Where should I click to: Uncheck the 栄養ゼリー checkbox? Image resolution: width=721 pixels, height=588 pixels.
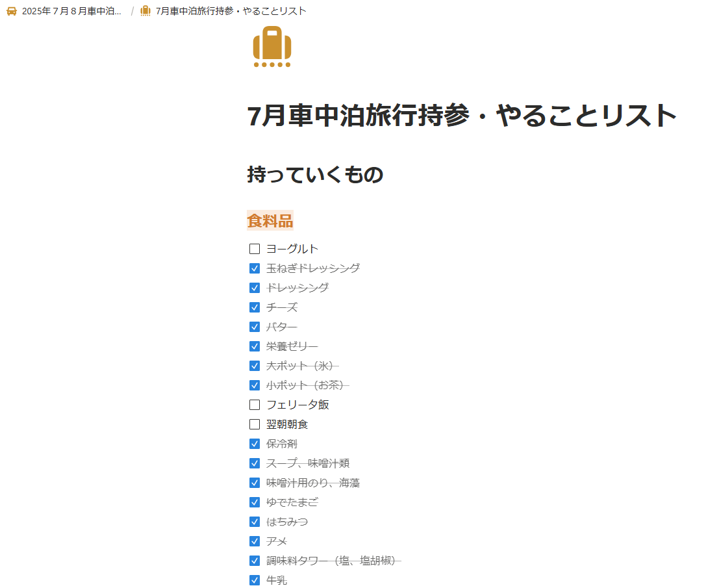coord(254,346)
